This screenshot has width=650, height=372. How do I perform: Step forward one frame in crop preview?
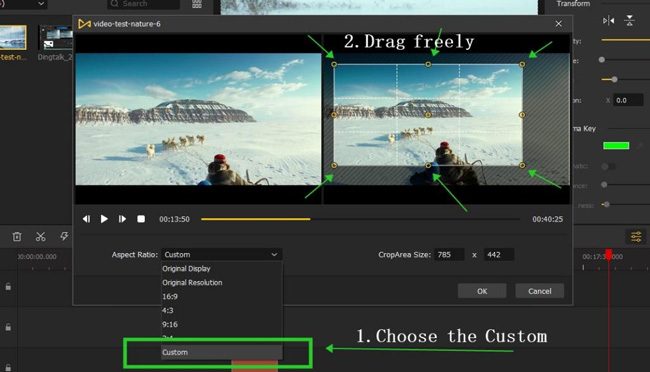tap(122, 219)
